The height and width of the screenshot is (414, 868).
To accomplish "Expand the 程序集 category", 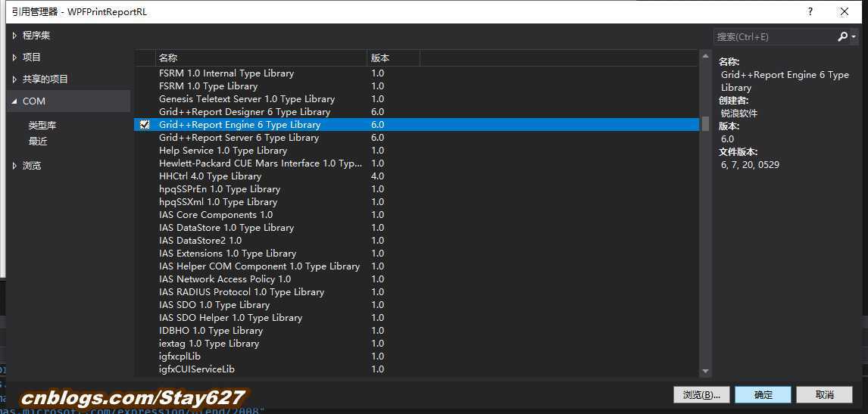I will tap(15, 36).
